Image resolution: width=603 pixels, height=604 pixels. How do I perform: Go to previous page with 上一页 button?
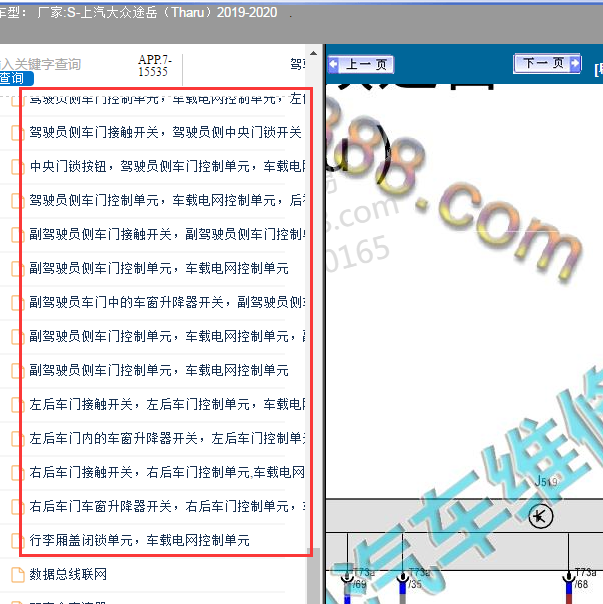(x=361, y=64)
